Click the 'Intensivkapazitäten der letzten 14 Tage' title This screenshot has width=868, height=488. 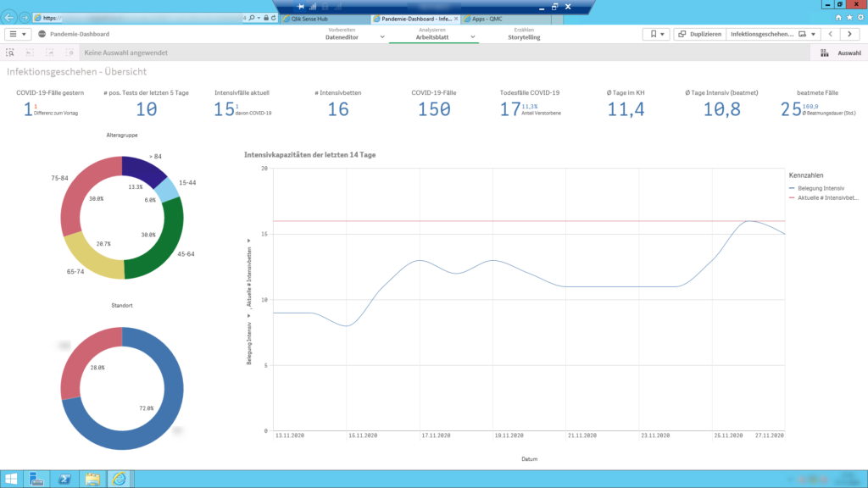[x=310, y=155]
